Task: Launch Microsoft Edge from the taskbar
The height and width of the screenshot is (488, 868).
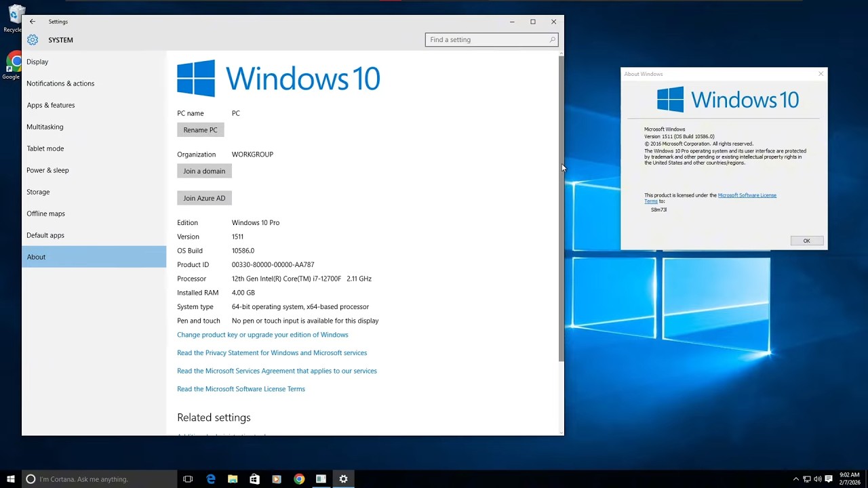Action: click(211, 479)
